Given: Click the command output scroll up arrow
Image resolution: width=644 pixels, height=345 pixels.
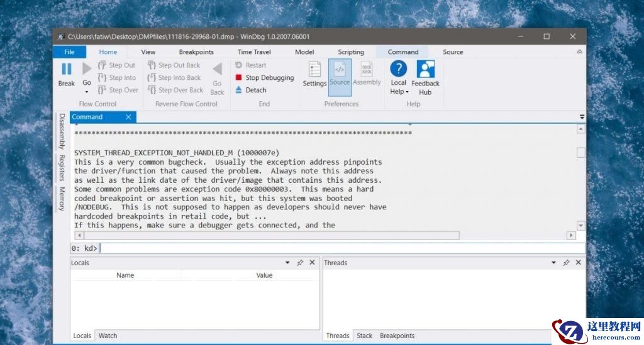Looking at the screenshot, I should pos(580,129).
